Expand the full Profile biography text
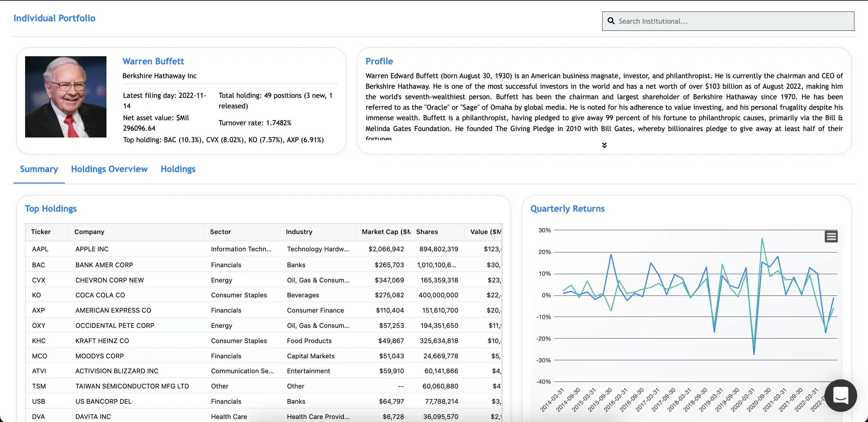Viewport: 868px width, 422px height. 604,145
